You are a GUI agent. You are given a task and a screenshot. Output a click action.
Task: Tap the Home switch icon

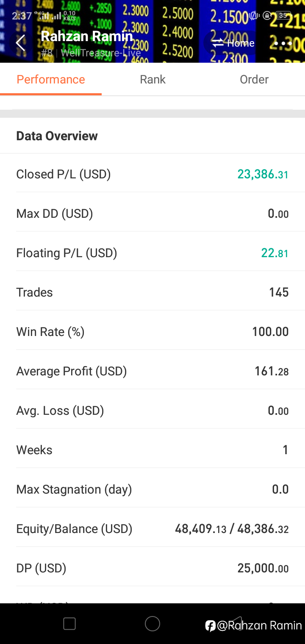pyautogui.click(x=218, y=43)
